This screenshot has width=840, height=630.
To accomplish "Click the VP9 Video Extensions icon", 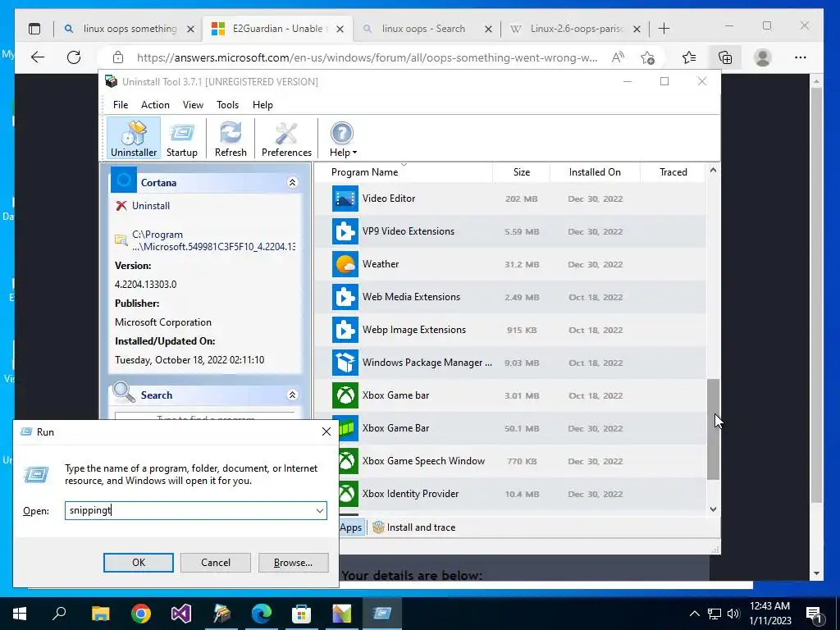I will tap(345, 231).
